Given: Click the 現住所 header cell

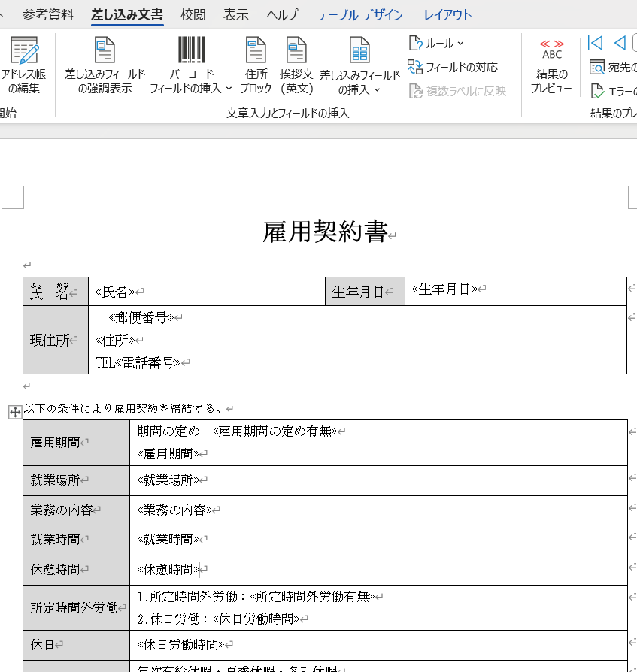Looking at the screenshot, I should [56, 340].
